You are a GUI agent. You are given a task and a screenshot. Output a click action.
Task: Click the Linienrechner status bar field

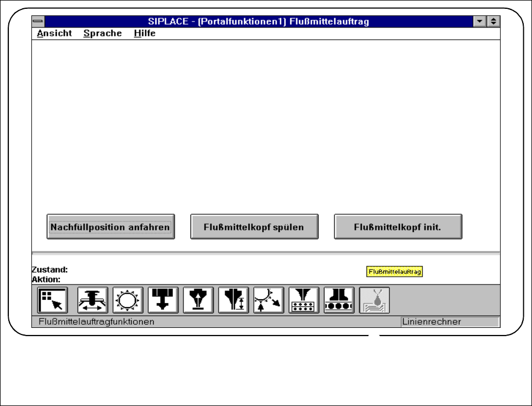coord(450,322)
